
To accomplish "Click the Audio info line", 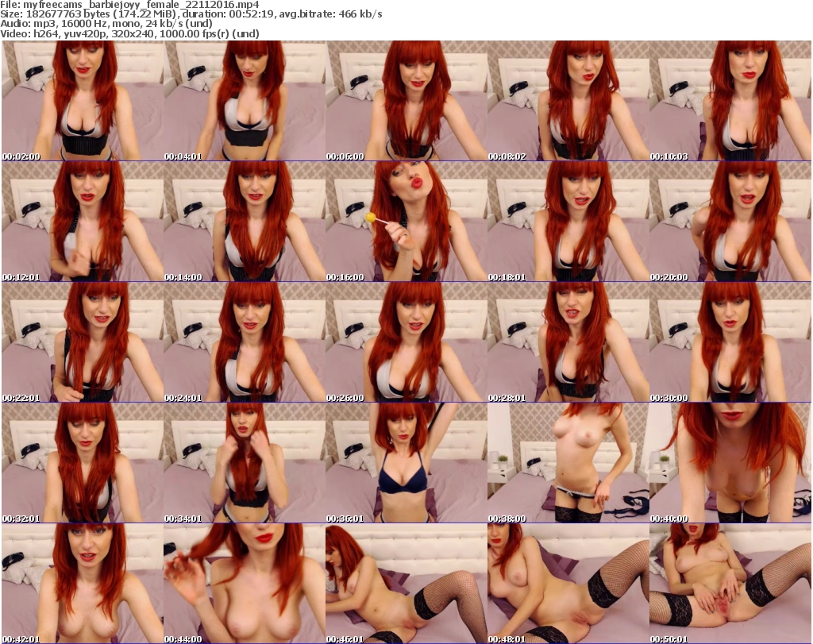I will pyautogui.click(x=103, y=24).
